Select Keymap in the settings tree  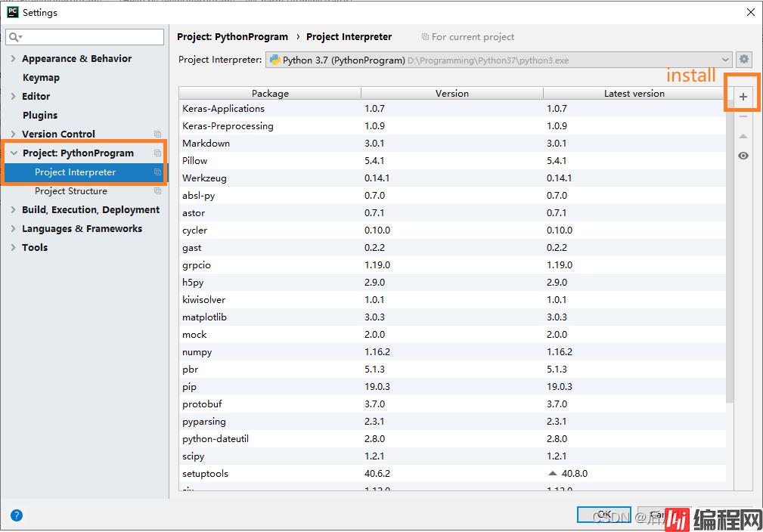pos(41,77)
